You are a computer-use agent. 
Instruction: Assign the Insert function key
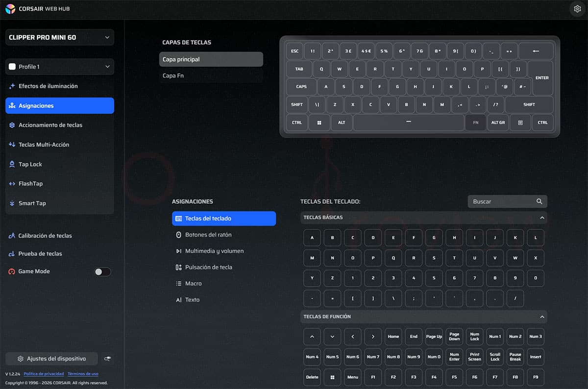click(x=536, y=357)
